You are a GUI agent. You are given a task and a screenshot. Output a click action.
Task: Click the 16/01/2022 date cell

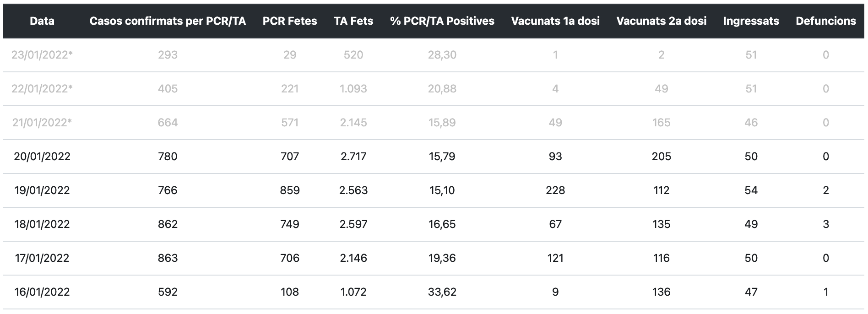click(42, 292)
